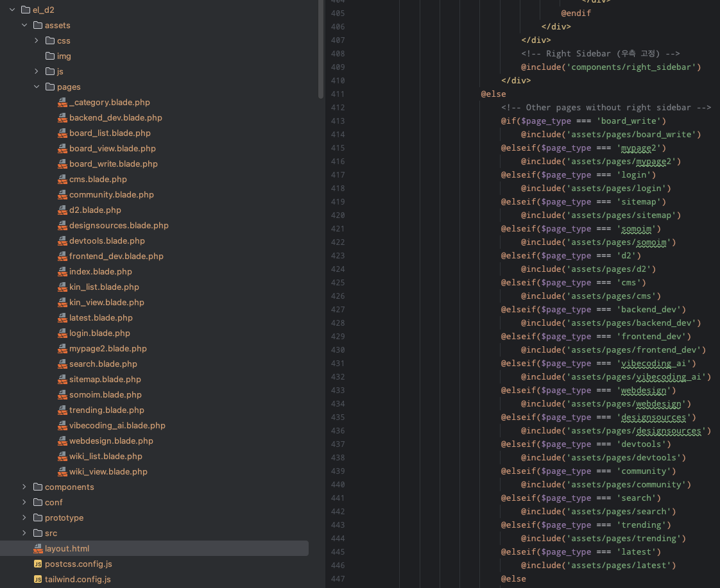The image size is (720, 588).
Task: Click the Blade icon beside wiki_view.blade.php
Action: coord(62,472)
